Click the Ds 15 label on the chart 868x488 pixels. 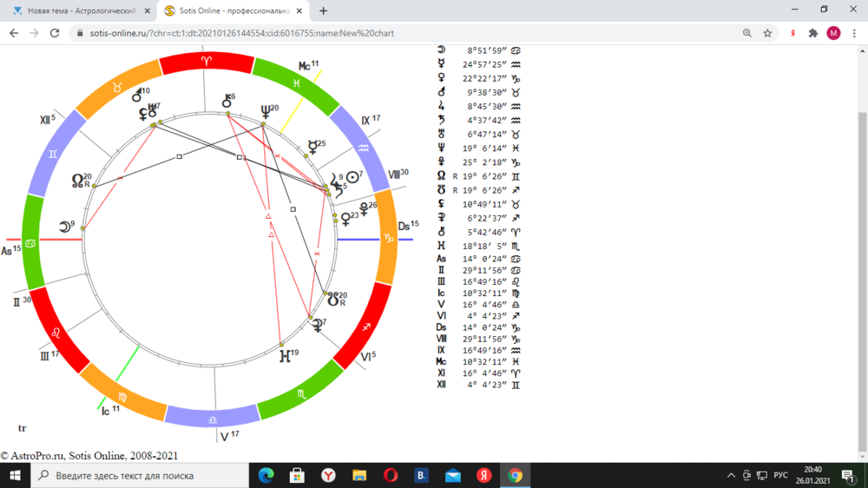(408, 226)
